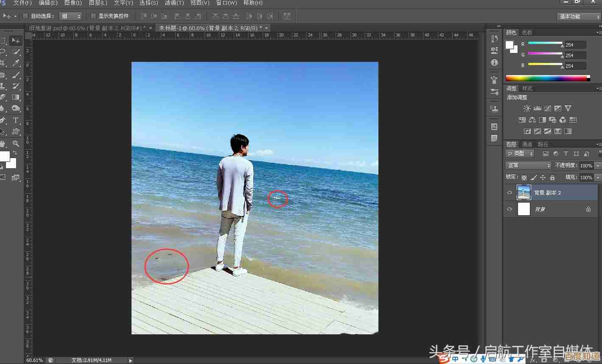Click the lock-all padlock icon in Layers
Screen dimensions: 602x364
point(552,178)
